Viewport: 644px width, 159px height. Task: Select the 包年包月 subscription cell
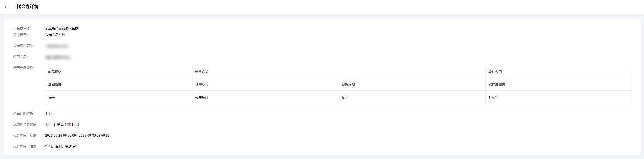pos(202,98)
